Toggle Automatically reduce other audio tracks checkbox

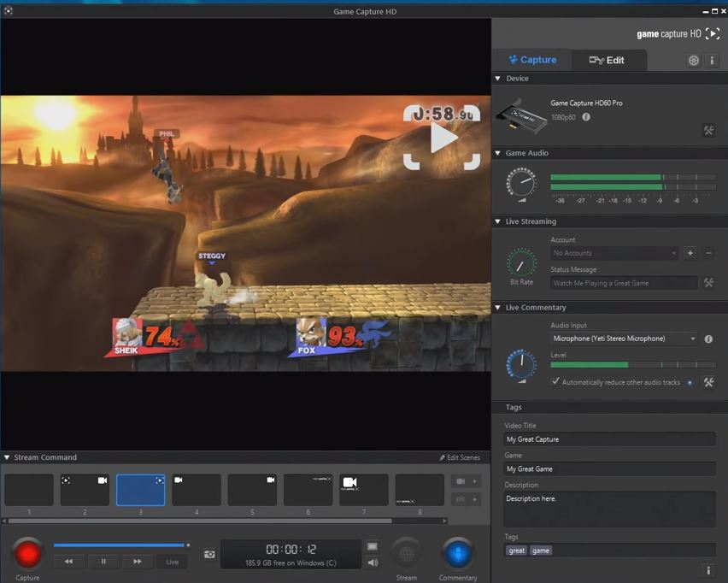click(555, 381)
